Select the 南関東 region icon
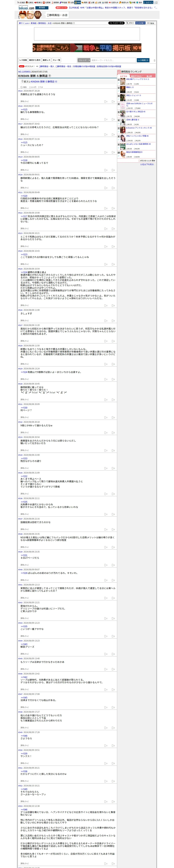The height and width of the screenshot is (868, 174). pos(55,2)
